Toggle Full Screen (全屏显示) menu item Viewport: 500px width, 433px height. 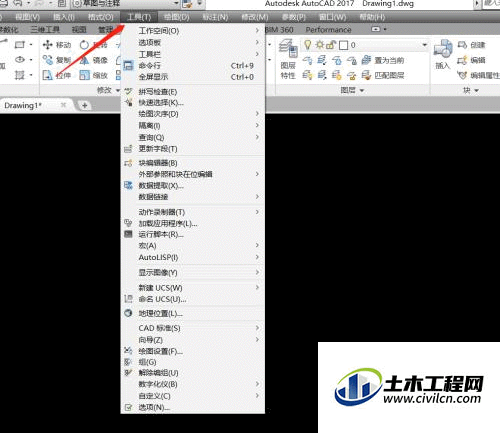(x=193, y=77)
